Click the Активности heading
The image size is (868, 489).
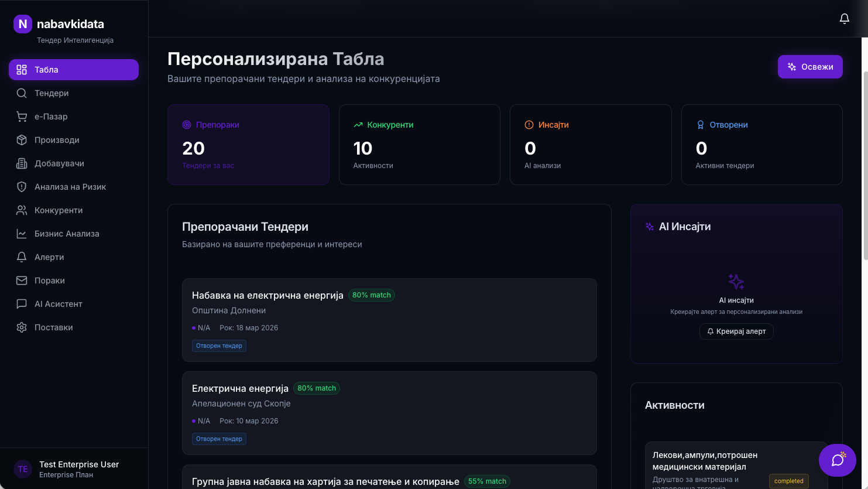pyautogui.click(x=675, y=405)
